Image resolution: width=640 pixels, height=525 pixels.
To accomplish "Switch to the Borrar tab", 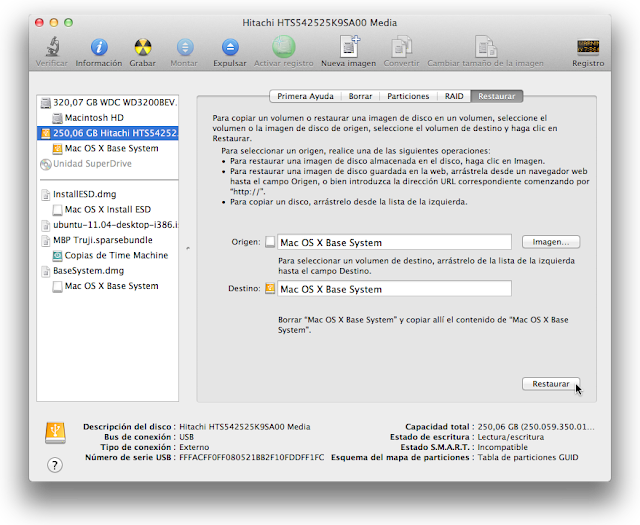I will (x=360, y=96).
